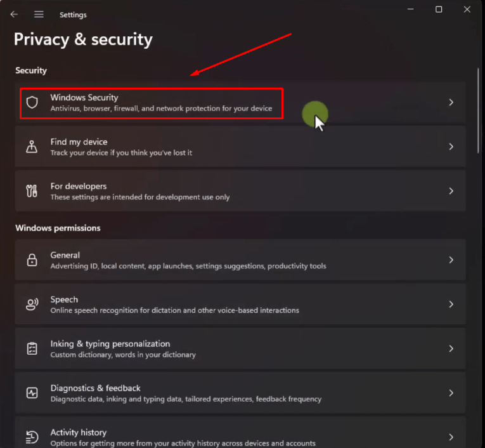
Task: Click 'Custom dictionary, words in your dictionary'
Action: (123, 355)
